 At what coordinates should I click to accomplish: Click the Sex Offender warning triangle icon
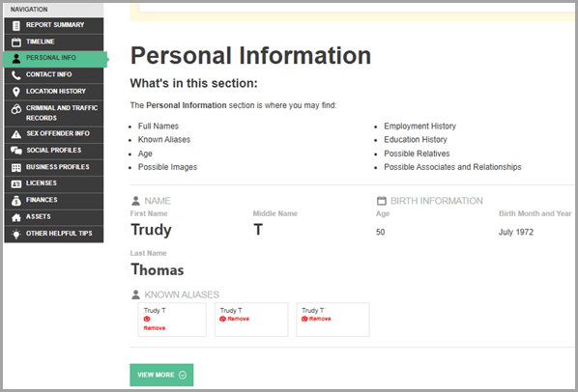coord(16,134)
